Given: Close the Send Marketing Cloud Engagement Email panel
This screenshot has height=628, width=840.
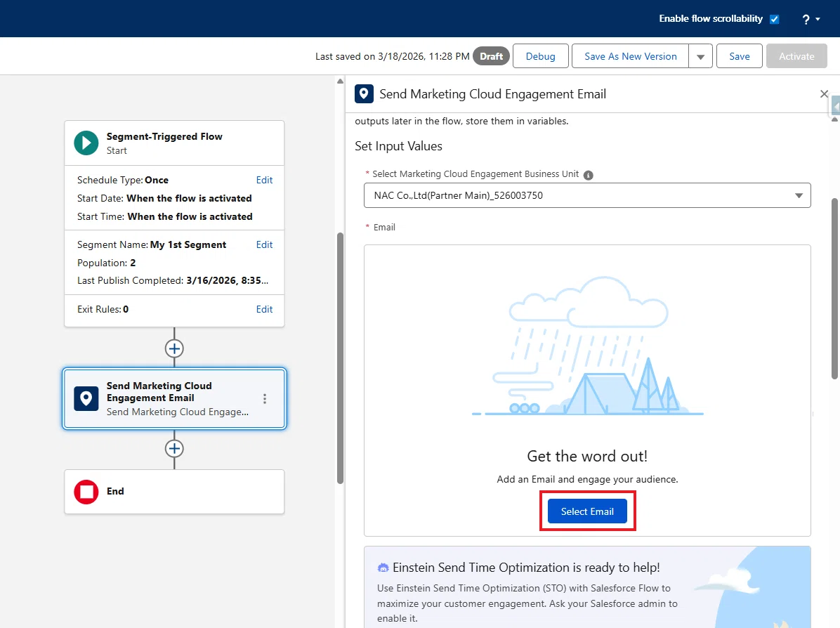Looking at the screenshot, I should click(x=824, y=94).
